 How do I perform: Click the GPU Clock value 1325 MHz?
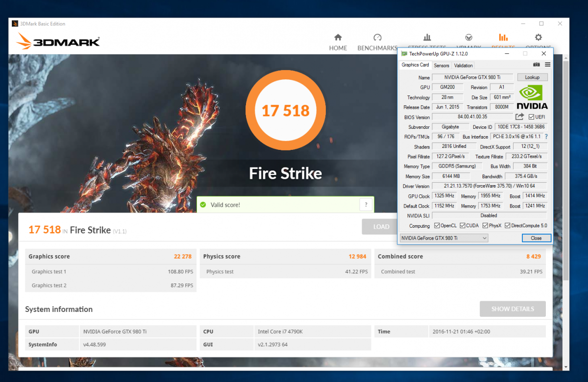click(445, 196)
